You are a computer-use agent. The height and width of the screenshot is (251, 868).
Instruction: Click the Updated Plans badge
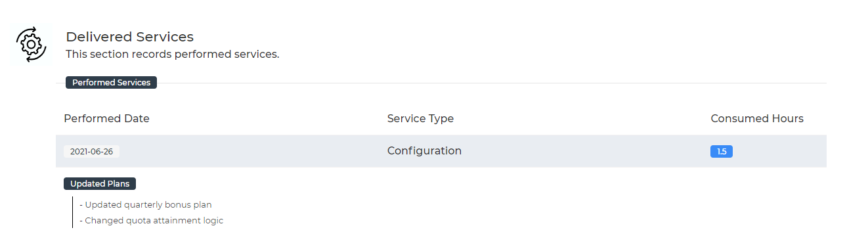pos(100,184)
